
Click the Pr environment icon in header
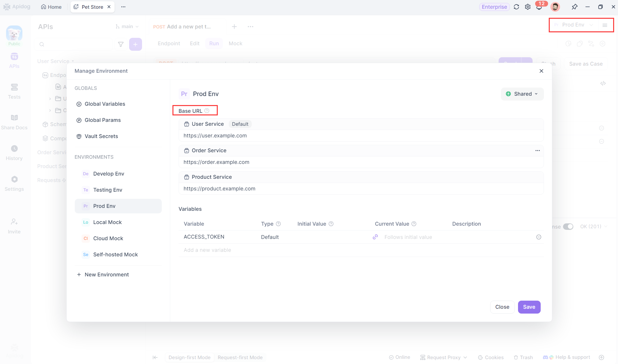pyautogui.click(x=184, y=94)
